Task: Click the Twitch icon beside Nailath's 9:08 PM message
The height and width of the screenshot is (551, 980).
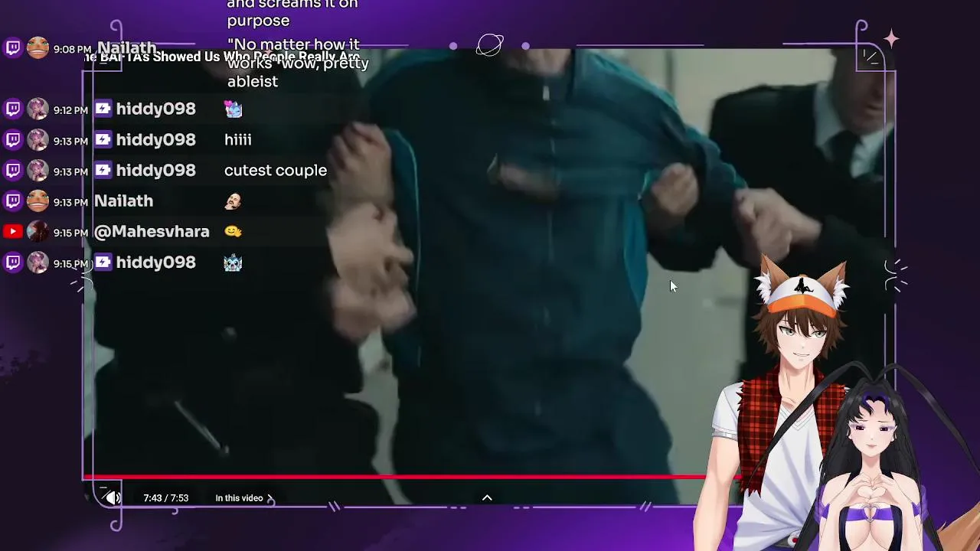Action: [13, 48]
